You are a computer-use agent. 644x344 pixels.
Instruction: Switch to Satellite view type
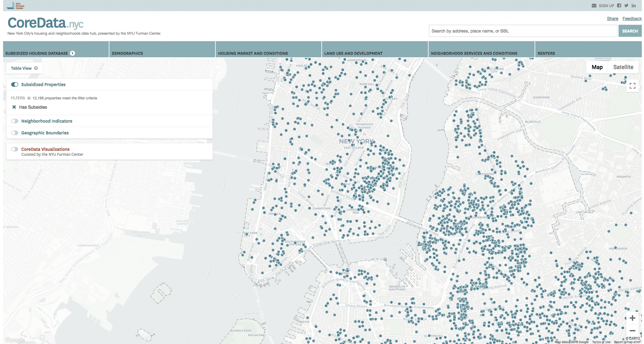point(623,67)
